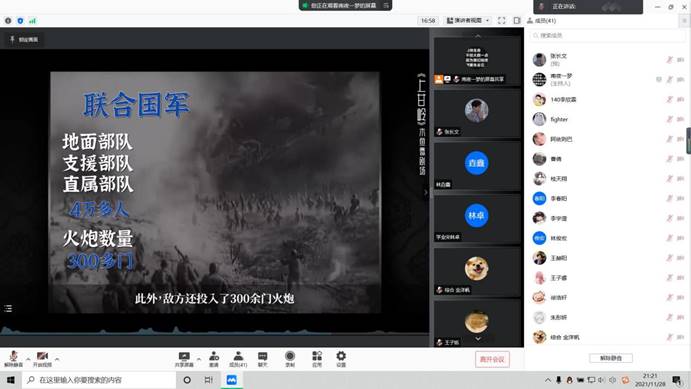Expand the arrow next to share screen
This screenshot has height=389, width=691.
[x=199, y=359]
